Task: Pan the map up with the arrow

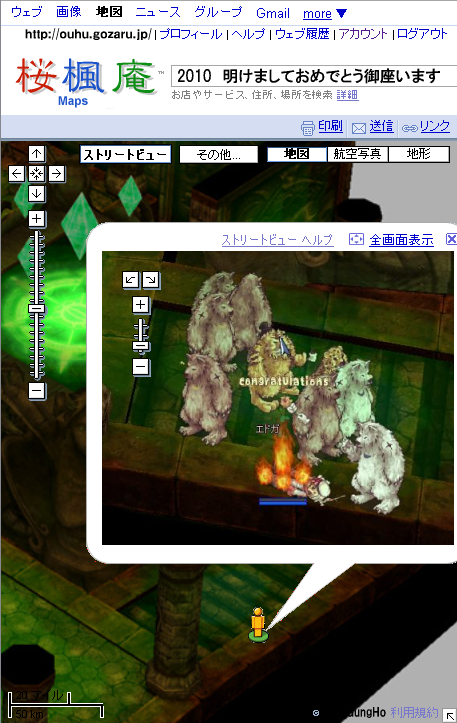Action: coord(36,154)
